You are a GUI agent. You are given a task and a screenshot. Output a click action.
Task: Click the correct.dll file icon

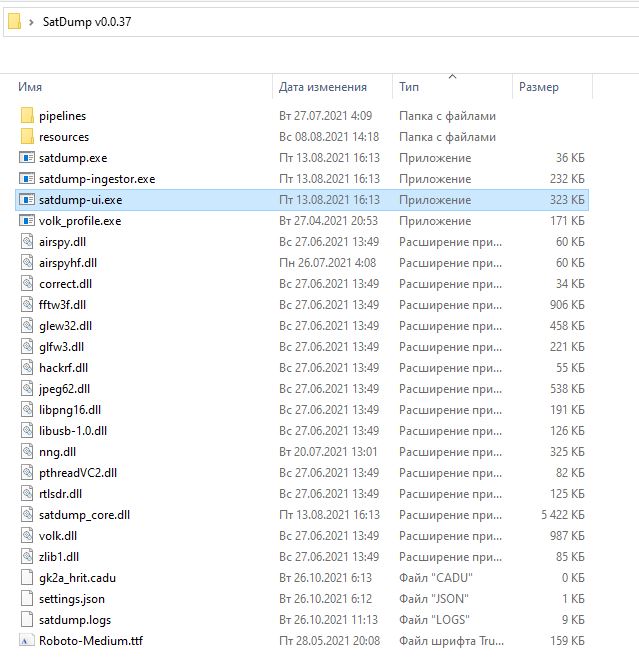pyautogui.click(x=27, y=283)
